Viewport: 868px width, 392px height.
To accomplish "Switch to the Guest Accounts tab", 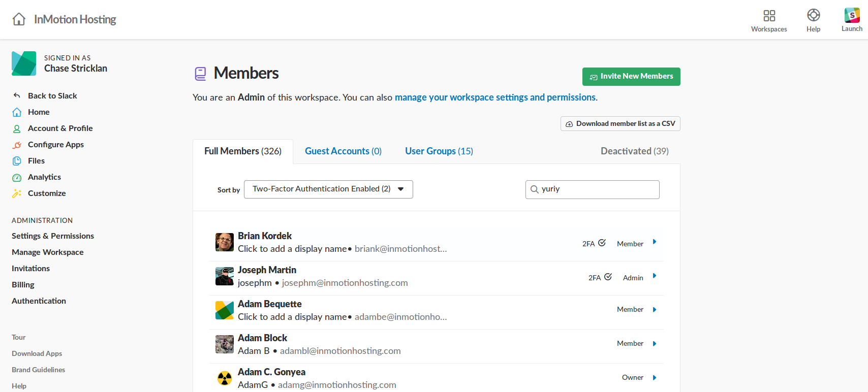I will [343, 151].
